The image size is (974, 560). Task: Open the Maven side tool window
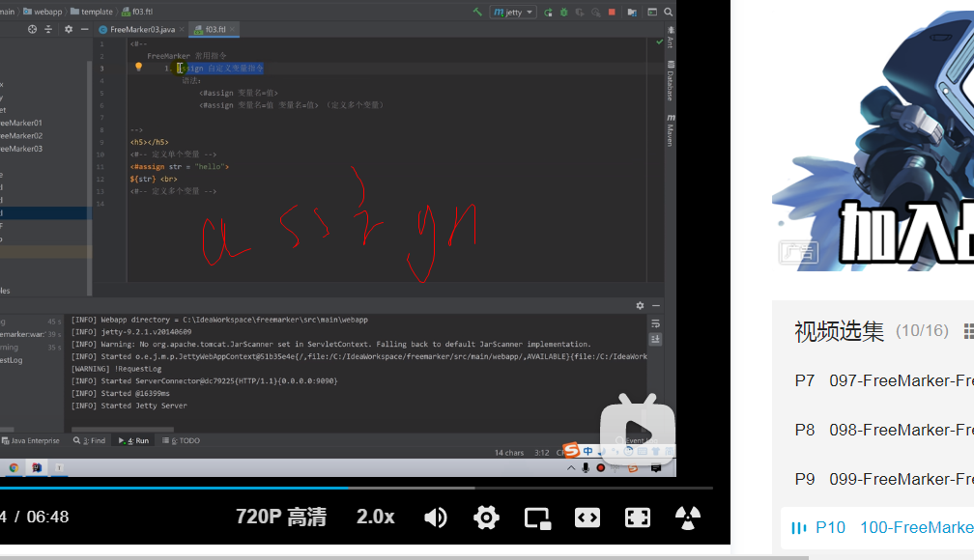(x=671, y=130)
